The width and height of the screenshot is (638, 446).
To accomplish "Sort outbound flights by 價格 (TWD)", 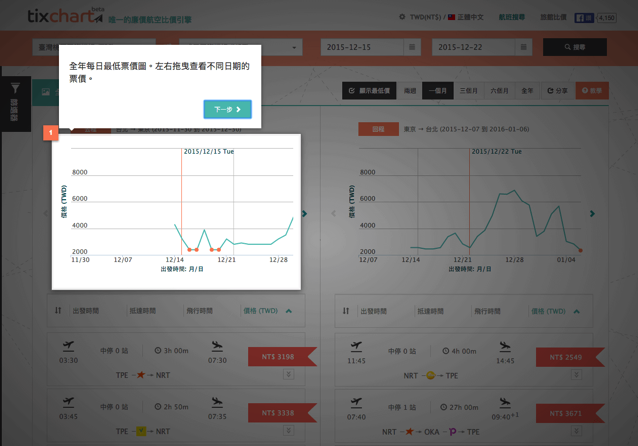I will tap(267, 311).
